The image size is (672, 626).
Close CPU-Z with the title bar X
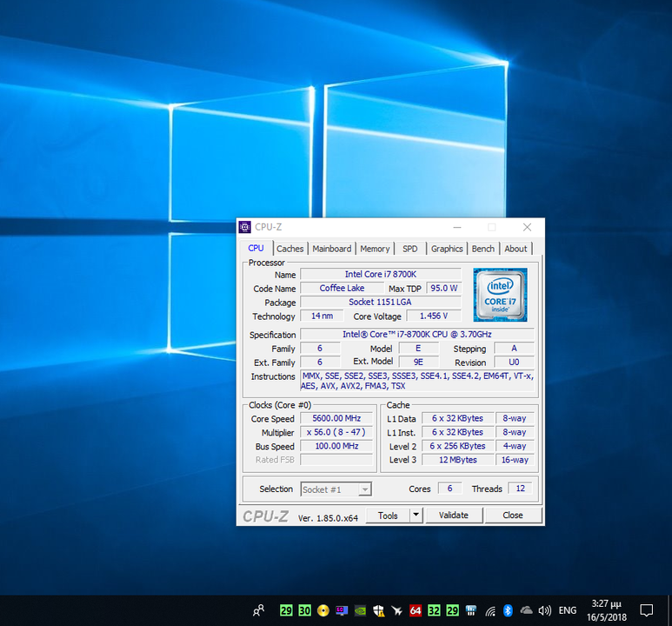click(527, 227)
